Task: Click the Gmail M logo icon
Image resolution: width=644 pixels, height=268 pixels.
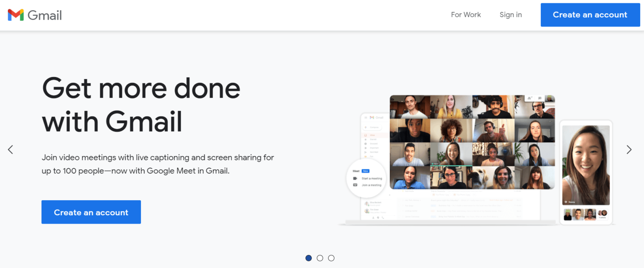Action: pyautogui.click(x=15, y=15)
